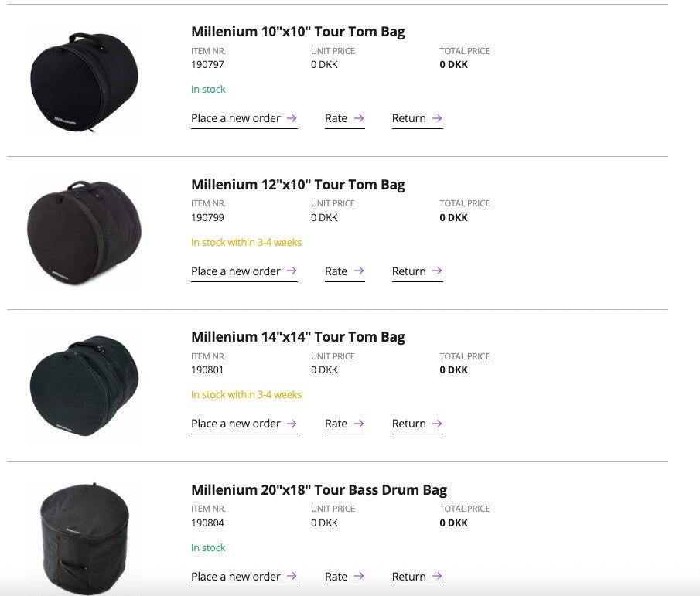Open the 20"x18" Tour Bass Drum Bag image

84,538
